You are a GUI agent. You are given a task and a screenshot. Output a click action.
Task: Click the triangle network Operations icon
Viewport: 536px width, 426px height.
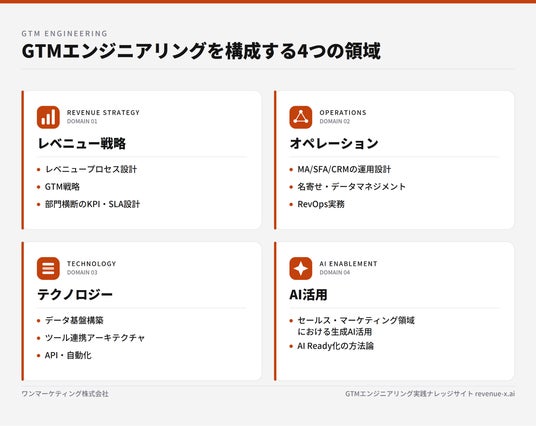301,117
